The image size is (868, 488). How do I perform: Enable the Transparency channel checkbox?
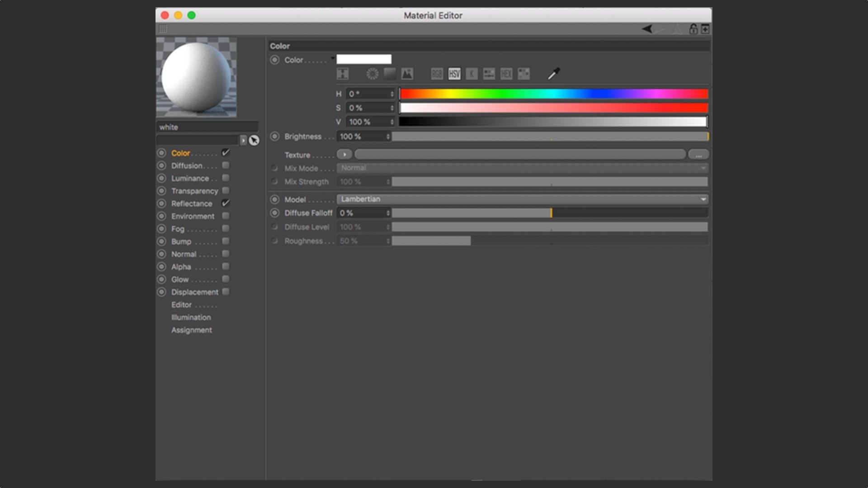point(226,191)
